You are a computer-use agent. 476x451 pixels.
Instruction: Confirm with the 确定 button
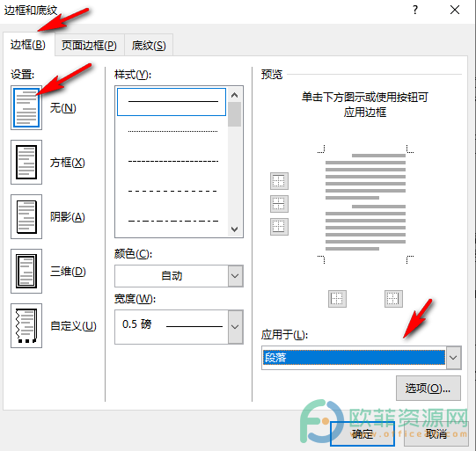pyautogui.click(x=362, y=433)
